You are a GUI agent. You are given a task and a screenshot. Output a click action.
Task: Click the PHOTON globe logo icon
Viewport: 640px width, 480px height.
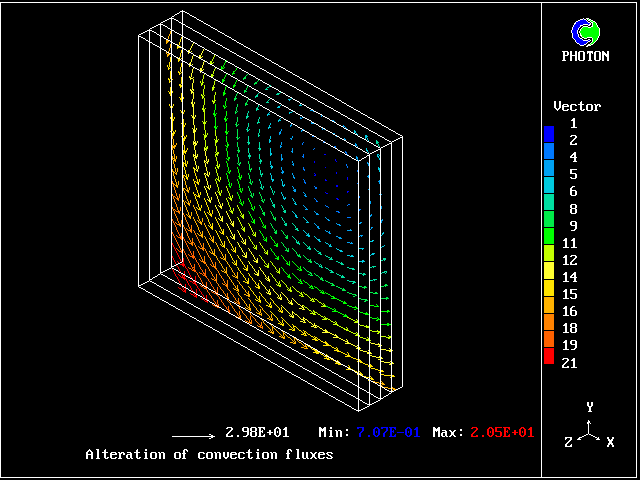click(x=585, y=32)
